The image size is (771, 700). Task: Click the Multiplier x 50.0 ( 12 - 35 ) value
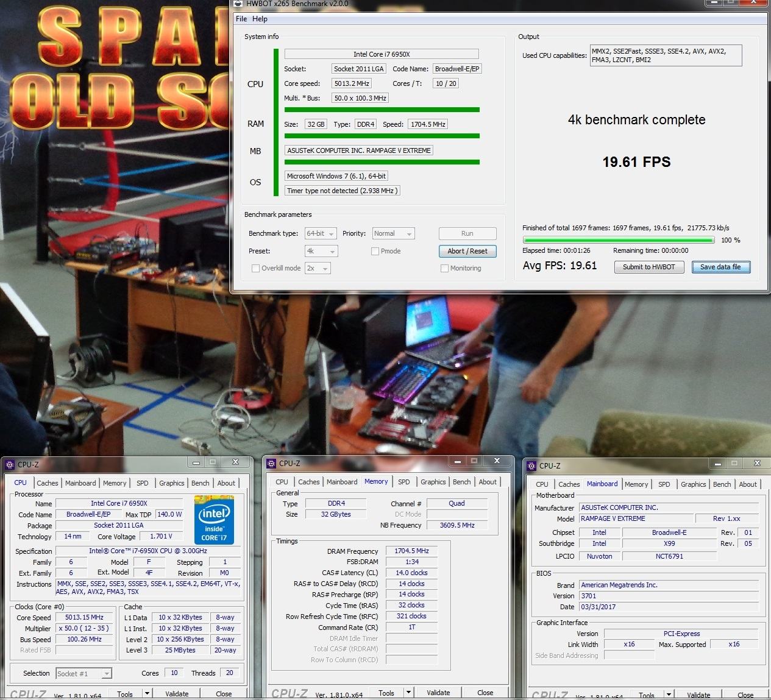[x=83, y=628]
